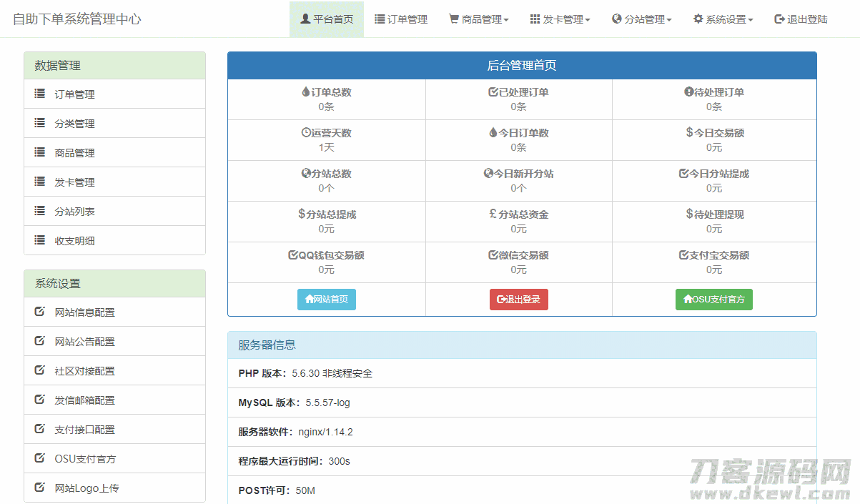860x504 pixels.
Task: Go to 订单管理 in top navigation
Action: pyautogui.click(x=401, y=19)
